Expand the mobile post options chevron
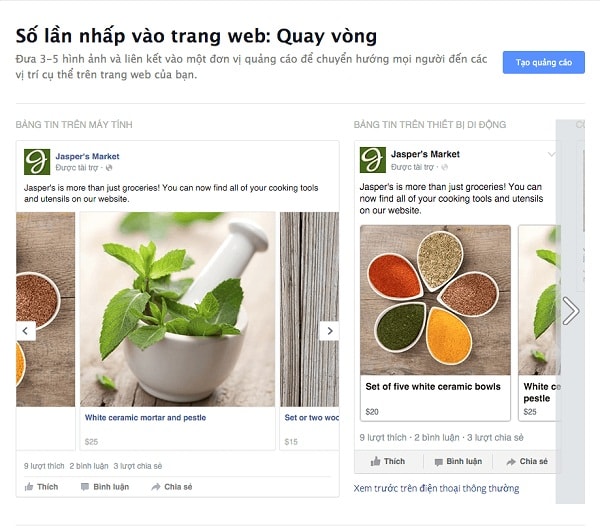 point(551,154)
